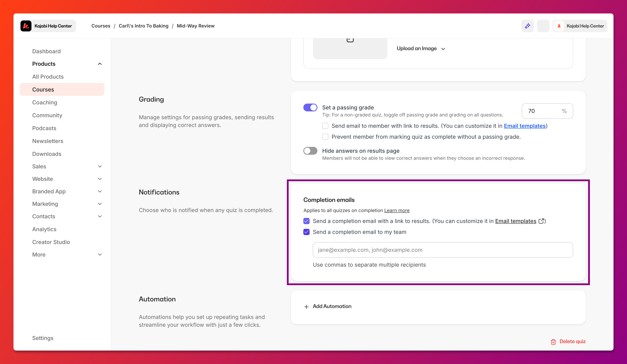This screenshot has width=627, height=364.
Task: Click the plus icon for Add Automation
Action: [306, 307]
